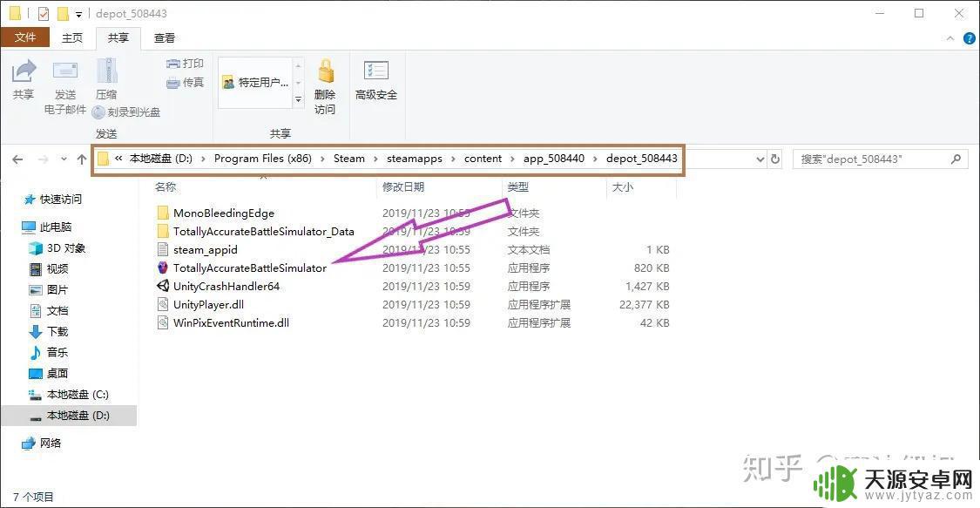The width and height of the screenshot is (980, 508).
Task: Open Help question mark icon
Action: click(970, 38)
